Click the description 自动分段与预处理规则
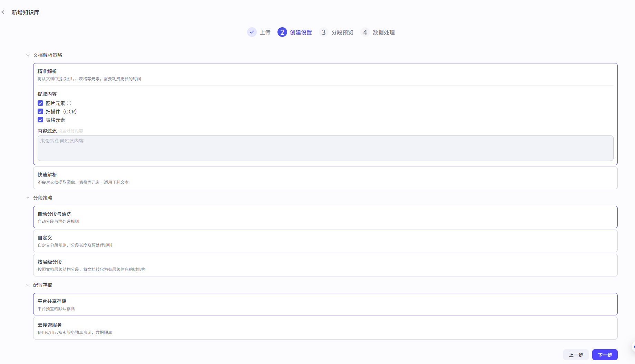Screen dimensions: 635x364 point(58,221)
